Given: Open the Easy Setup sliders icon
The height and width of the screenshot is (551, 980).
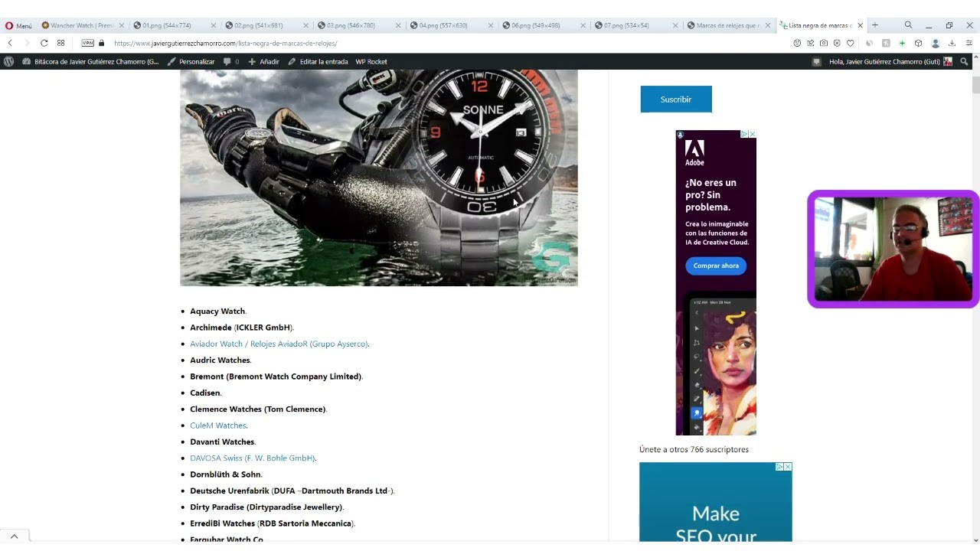Looking at the screenshot, I should 969,43.
